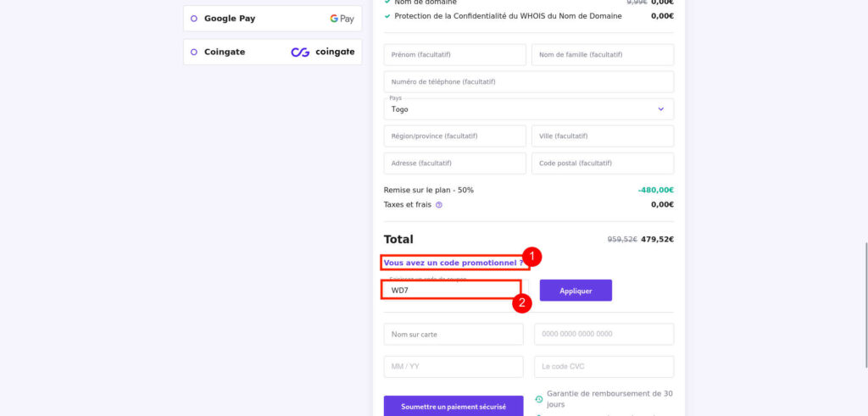Click the Nom sur carte field
Image resolution: width=868 pixels, height=416 pixels.
point(453,334)
